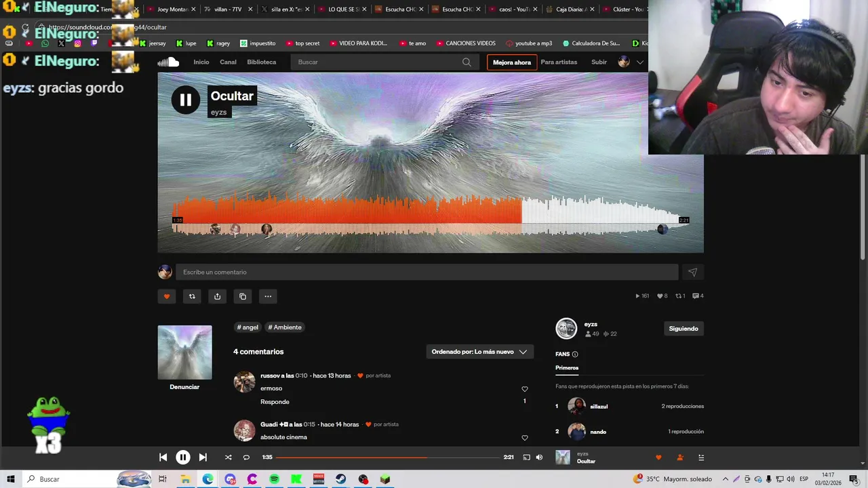Screen dimensions: 868x488
Task: Open the fan 'nando' profile
Action: [598, 432]
